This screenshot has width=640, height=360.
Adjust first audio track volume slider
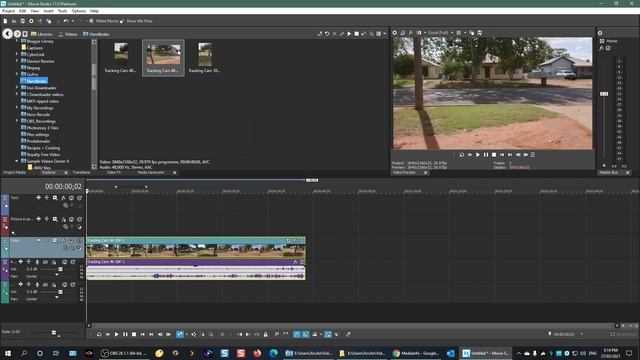(60, 269)
